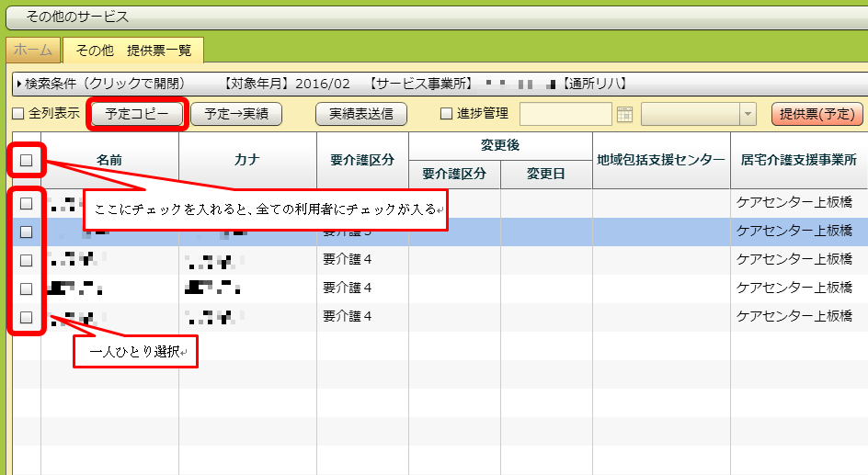868x475 pixels.
Task: Click the 予定コピー button
Action: tap(138, 114)
